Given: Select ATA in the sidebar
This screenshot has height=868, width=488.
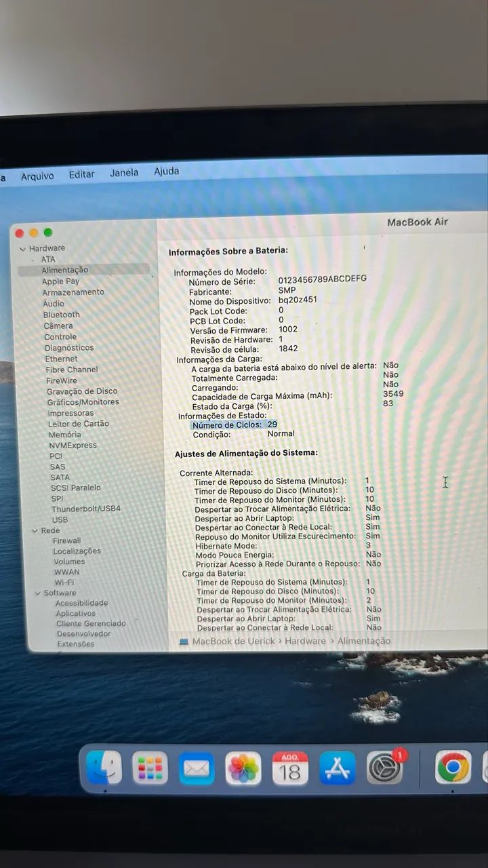Looking at the screenshot, I should pos(48,259).
